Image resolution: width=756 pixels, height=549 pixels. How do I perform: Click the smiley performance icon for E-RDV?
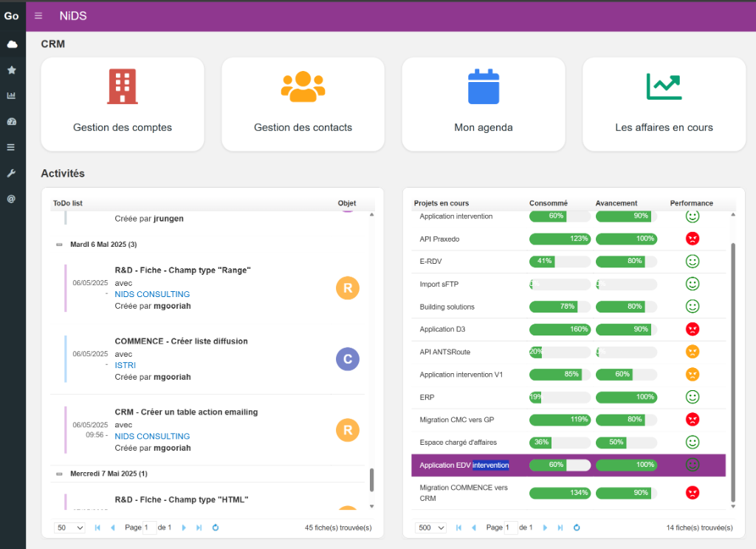[692, 261]
